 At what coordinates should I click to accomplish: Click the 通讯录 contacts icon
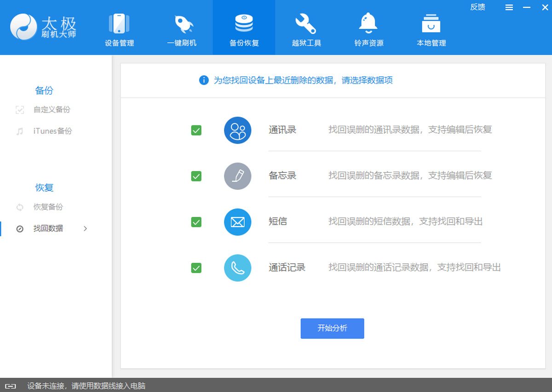[x=237, y=131]
